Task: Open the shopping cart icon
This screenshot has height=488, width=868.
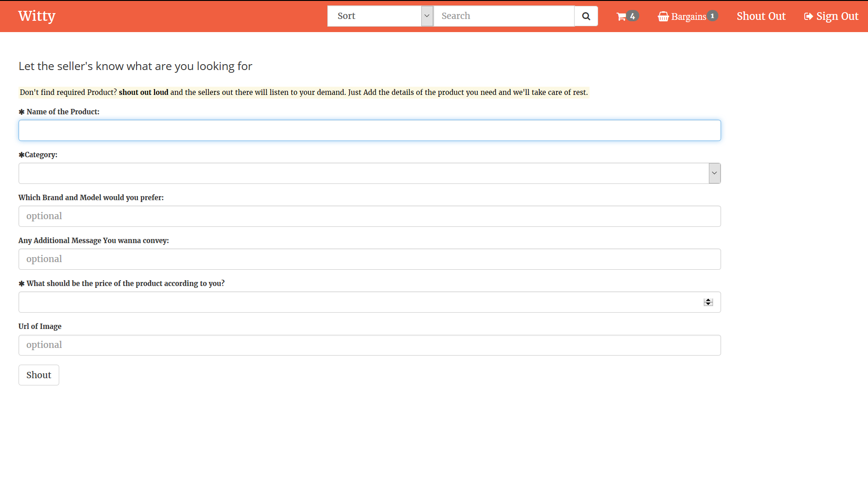Action: pos(621,17)
